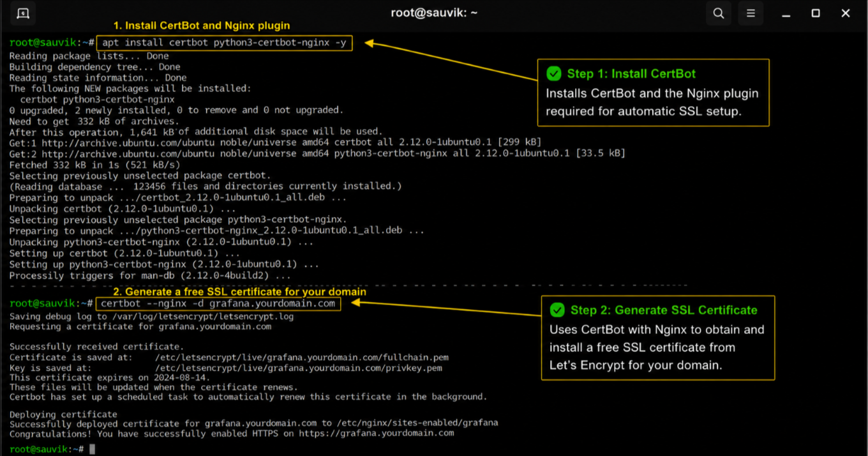Viewport: 868px width, 456px height.
Task: Click the '(Reading database ... 123456 files' line
Action: [x=206, y=186]
